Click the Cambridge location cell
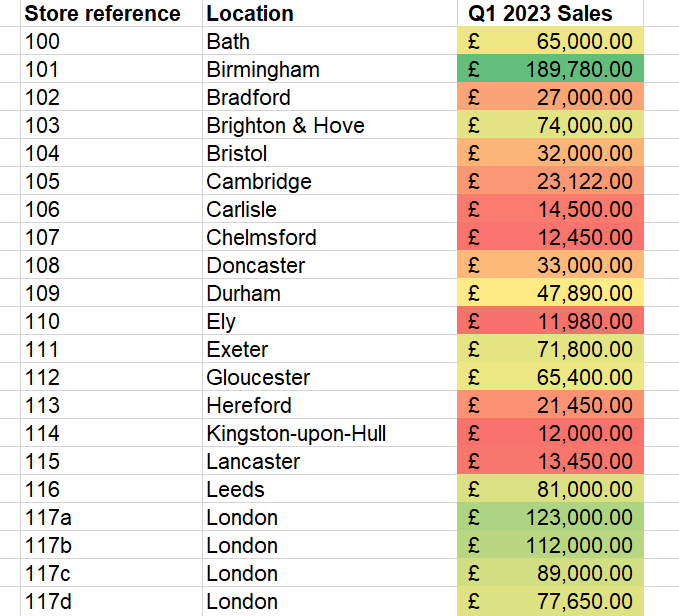The height and width of the screenshot is (616, 679). click(x=259, y=182)
